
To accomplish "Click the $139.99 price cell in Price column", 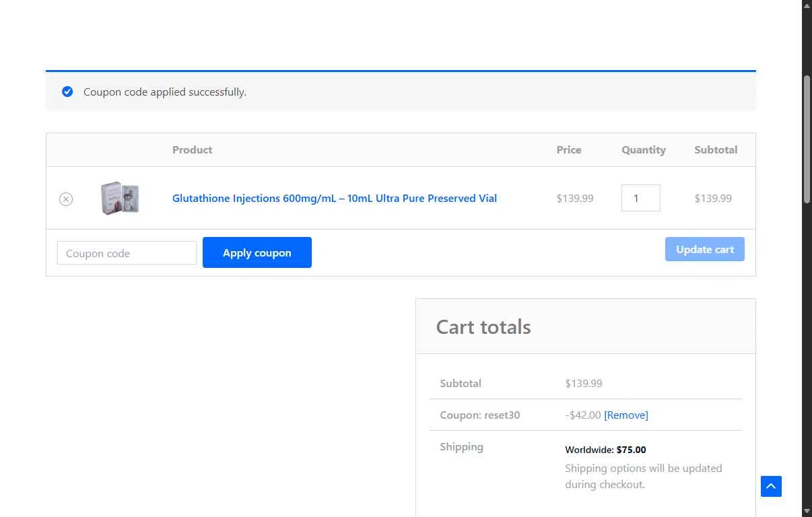I will click(x=575, y=198).
